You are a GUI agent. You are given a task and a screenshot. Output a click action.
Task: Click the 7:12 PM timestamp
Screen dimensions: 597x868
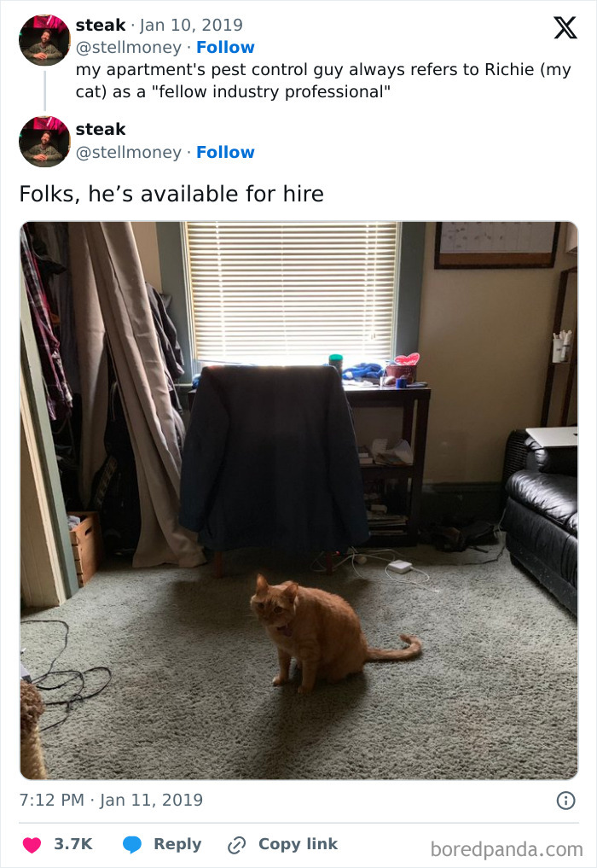point(44,801)
